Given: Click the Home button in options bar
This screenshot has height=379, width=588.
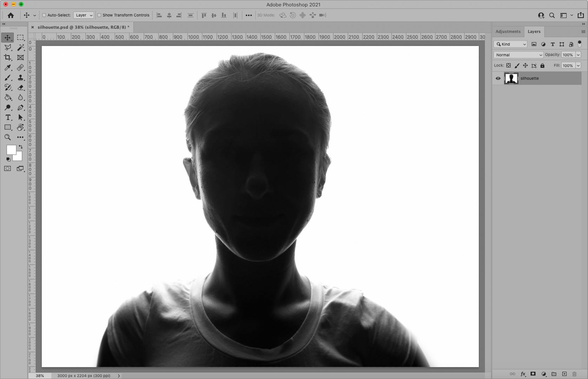Looking at the screenshot, I should 11,15.
